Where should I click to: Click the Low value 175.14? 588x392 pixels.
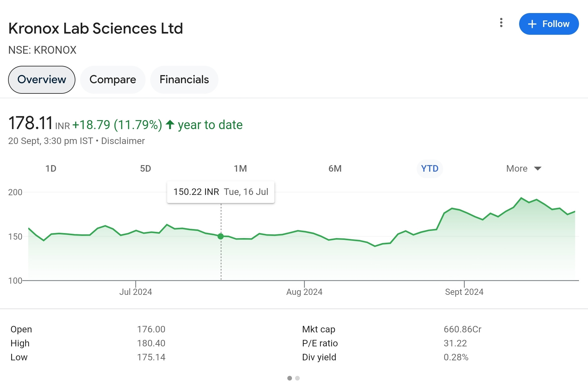click(x=151, y=357)
